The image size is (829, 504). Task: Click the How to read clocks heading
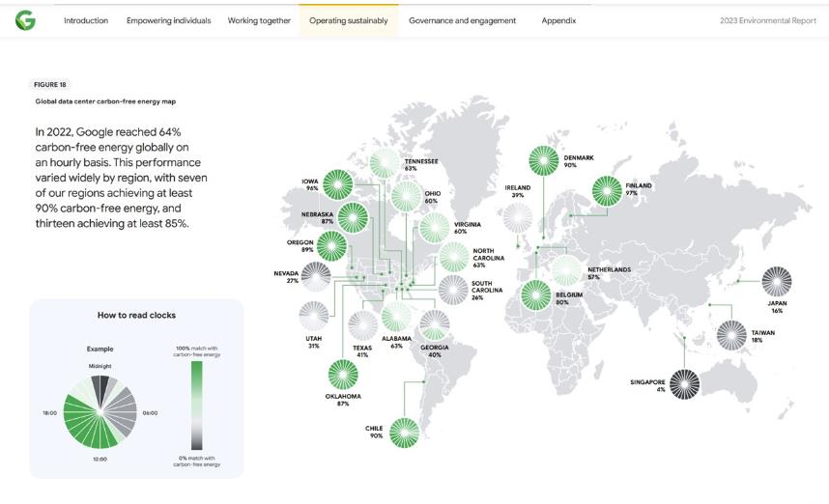coord(136,315)
